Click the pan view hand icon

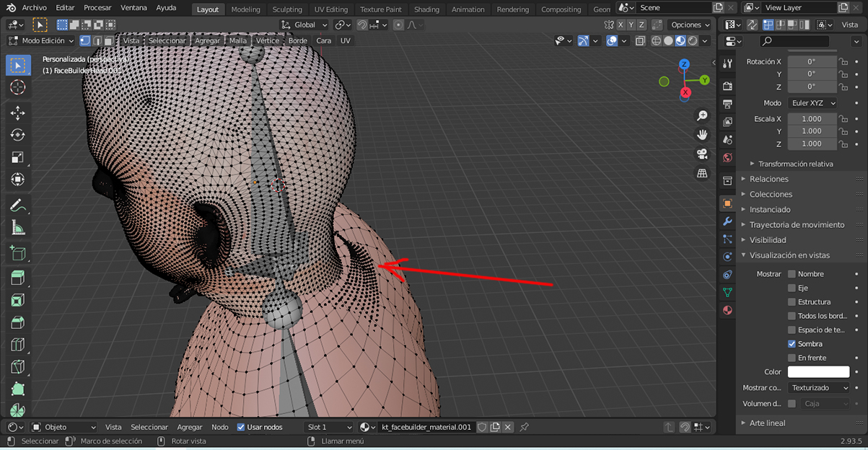702,135
